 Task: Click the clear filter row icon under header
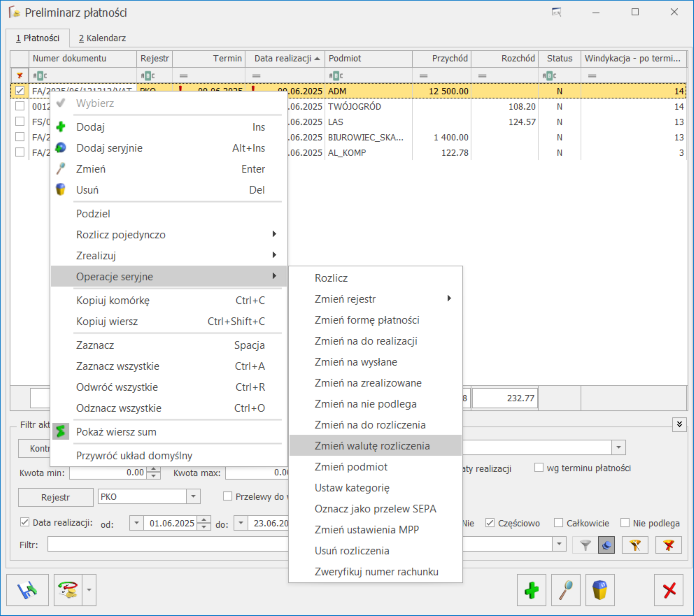19,76
